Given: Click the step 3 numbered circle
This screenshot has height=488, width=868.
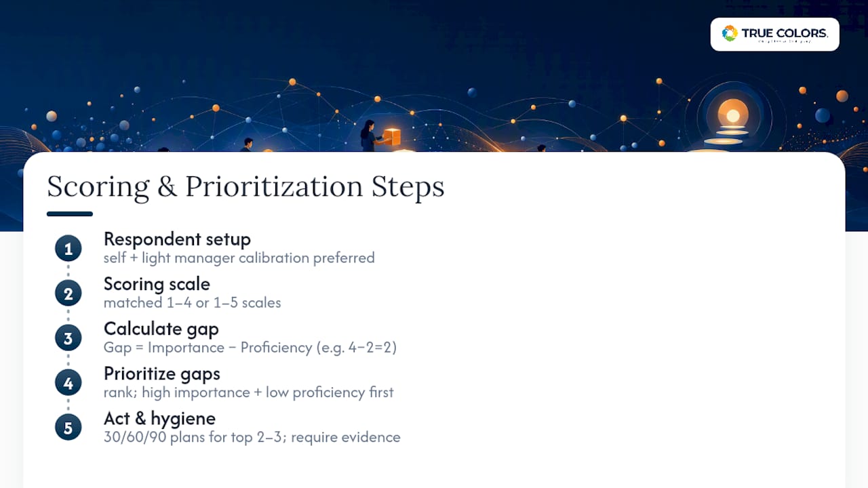Looking at the screenshot, I should coord(68,338).
